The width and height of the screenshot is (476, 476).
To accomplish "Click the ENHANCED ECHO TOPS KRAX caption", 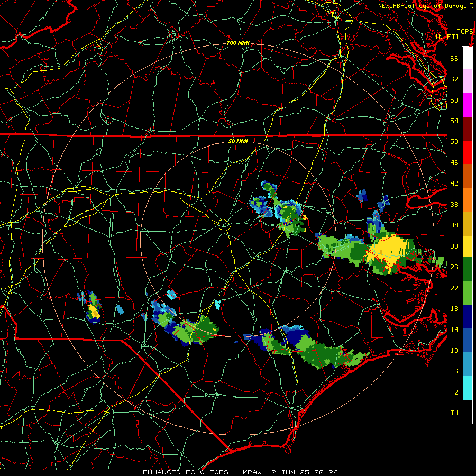I will tap(240, 472).
